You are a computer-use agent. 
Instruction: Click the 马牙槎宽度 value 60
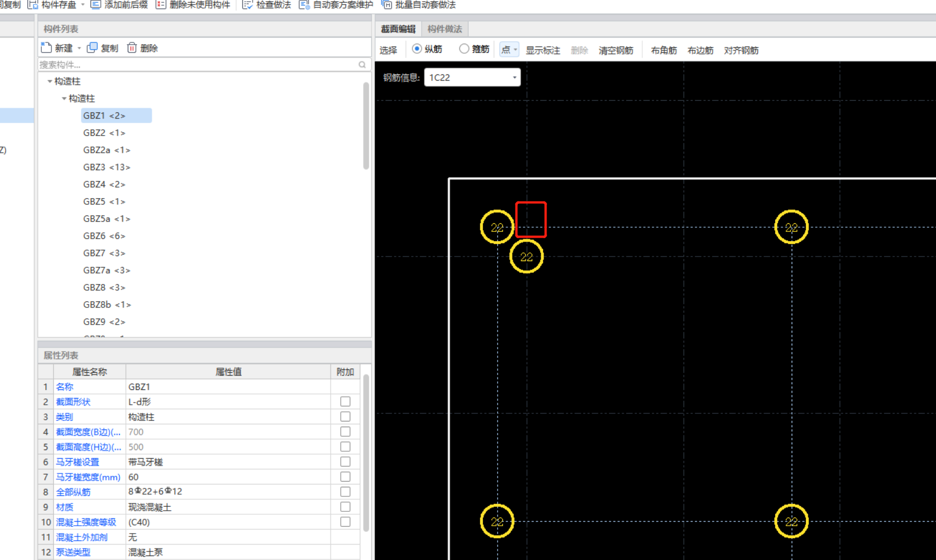[228, 476]
